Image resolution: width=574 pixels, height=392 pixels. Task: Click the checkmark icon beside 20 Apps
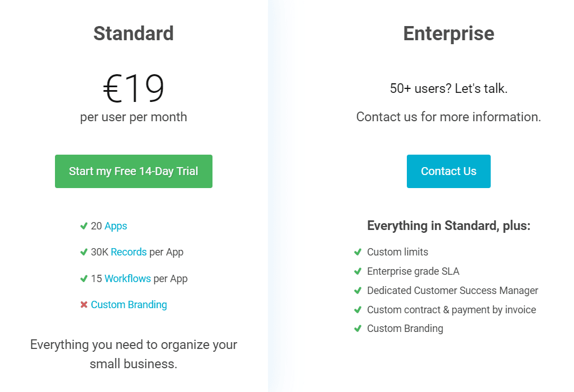tap(84, 226)
